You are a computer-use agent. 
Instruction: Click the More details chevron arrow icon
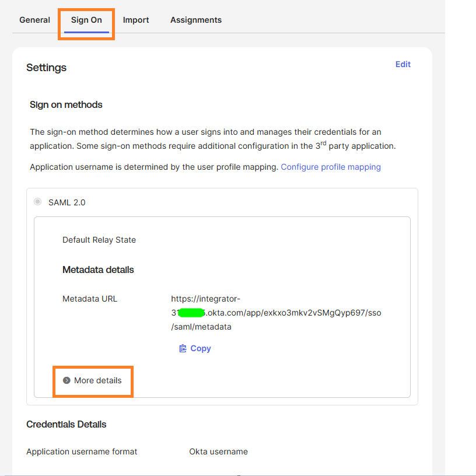tap(66, 380)
